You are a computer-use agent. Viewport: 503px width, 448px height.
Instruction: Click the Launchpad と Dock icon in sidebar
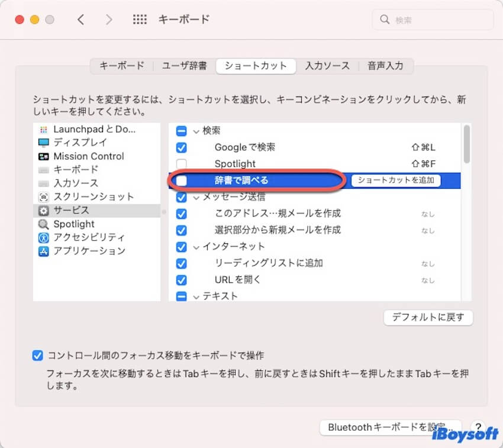(43, 129)
